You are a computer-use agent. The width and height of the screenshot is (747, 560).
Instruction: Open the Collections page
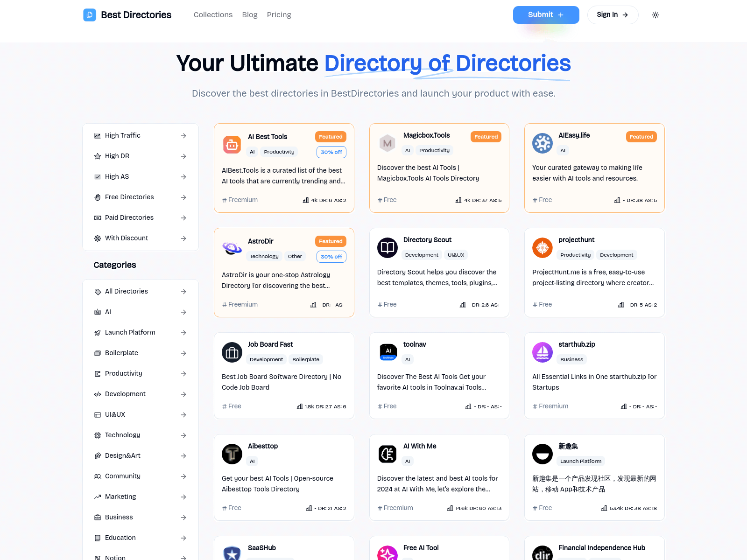pyautogui.click(x=213, y=14)
